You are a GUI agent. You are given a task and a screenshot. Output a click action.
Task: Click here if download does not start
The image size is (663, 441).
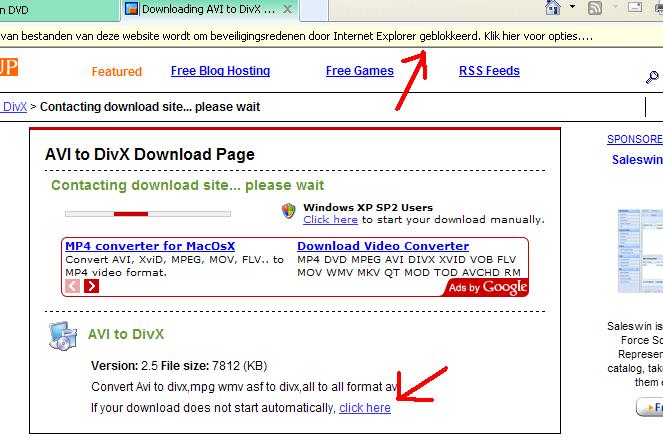[x=365, y=408]
